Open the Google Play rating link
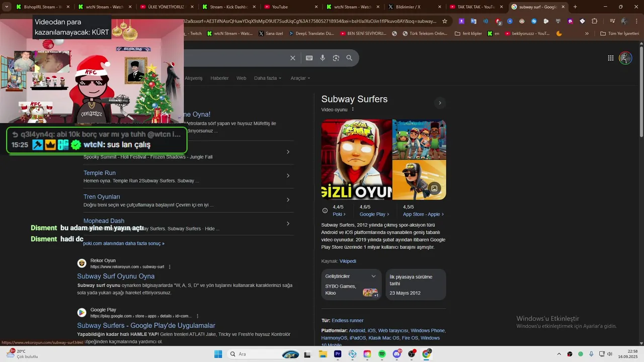 point(374,214)
